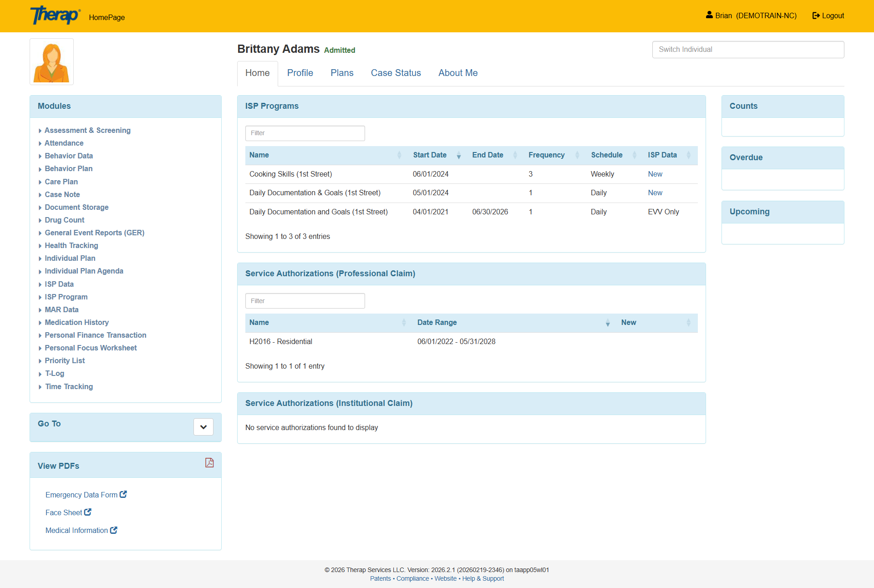
Task: Expand the Go To dropdown chevron
Action: pyautogui.click(x=203, y=427)
